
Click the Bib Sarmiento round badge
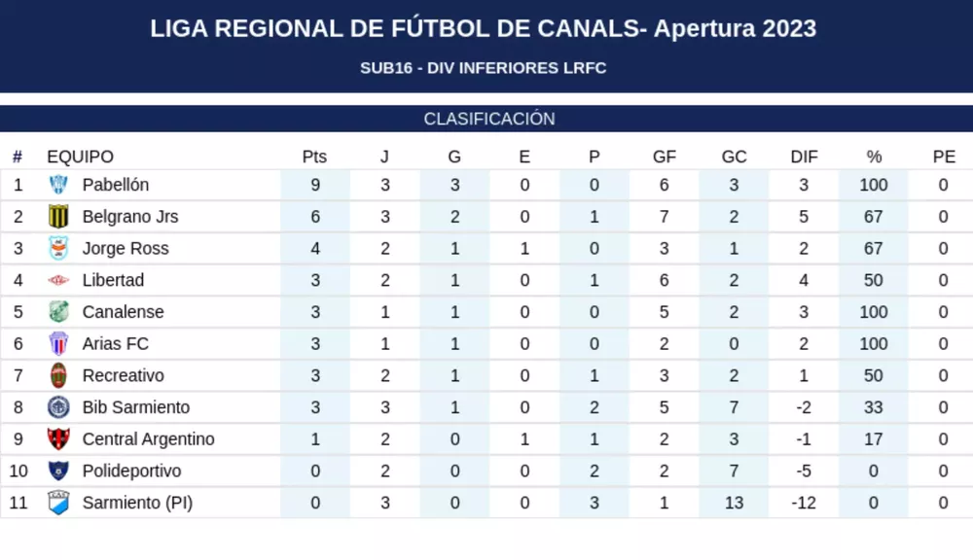click(x=58, y=407)
